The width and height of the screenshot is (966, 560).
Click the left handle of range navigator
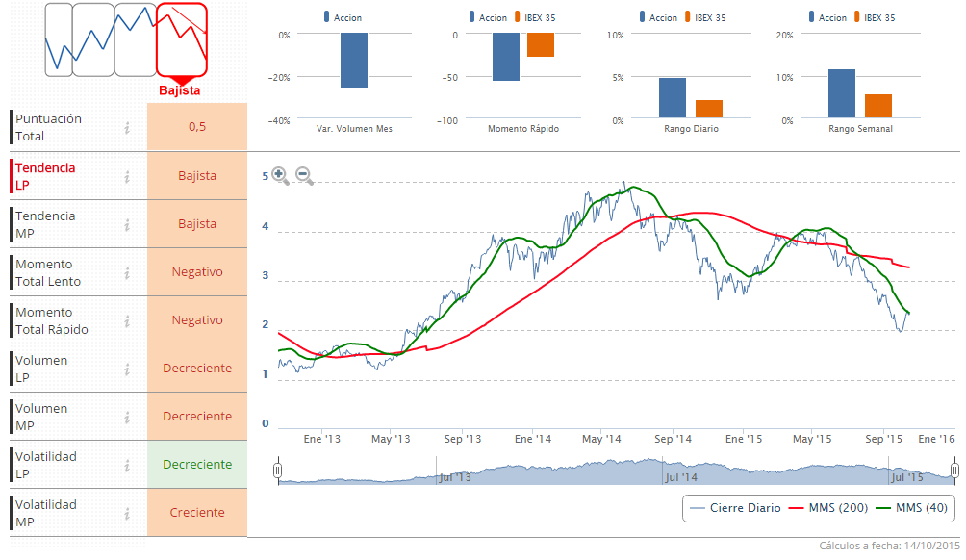pyautogui.click(x=278, y=471)
